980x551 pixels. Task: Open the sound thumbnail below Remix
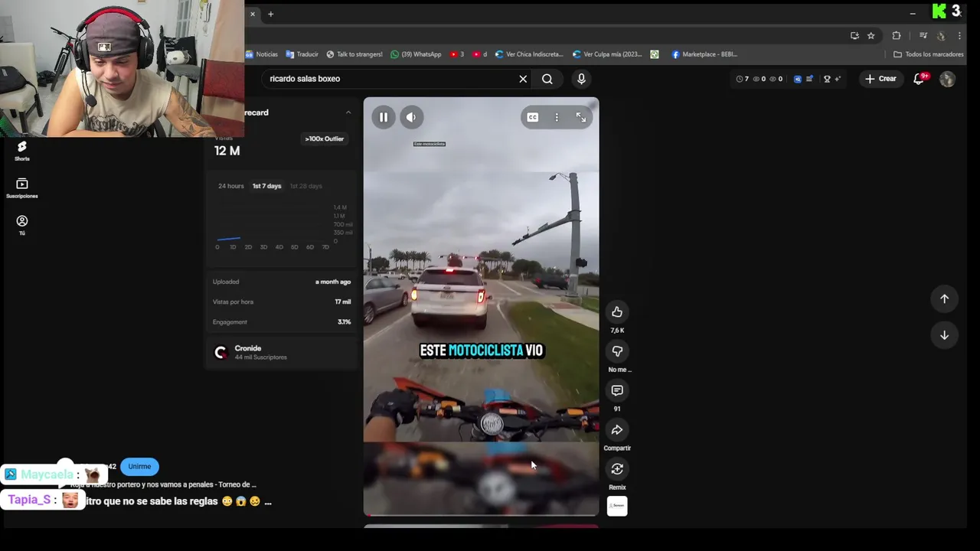617,506
